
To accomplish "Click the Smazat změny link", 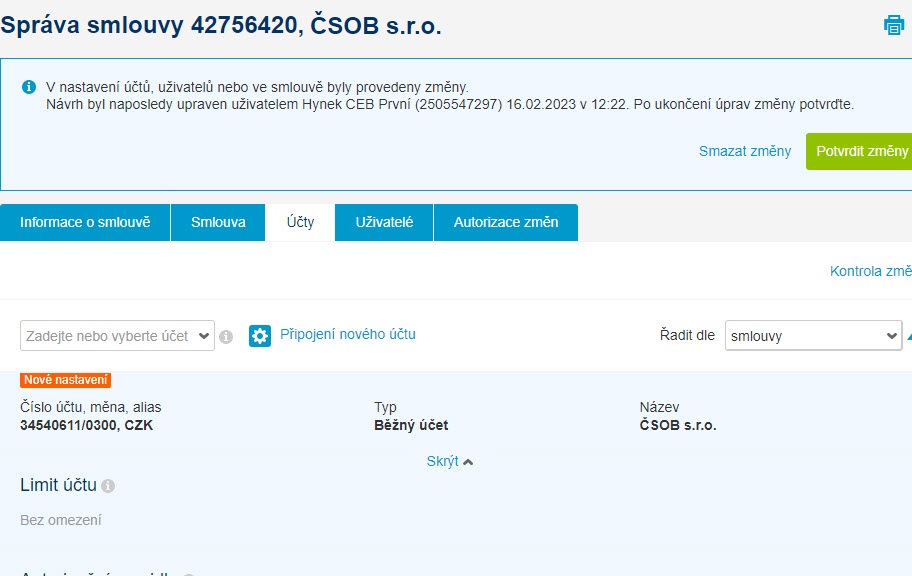I will pyautogui.click(x=745, y=151).
